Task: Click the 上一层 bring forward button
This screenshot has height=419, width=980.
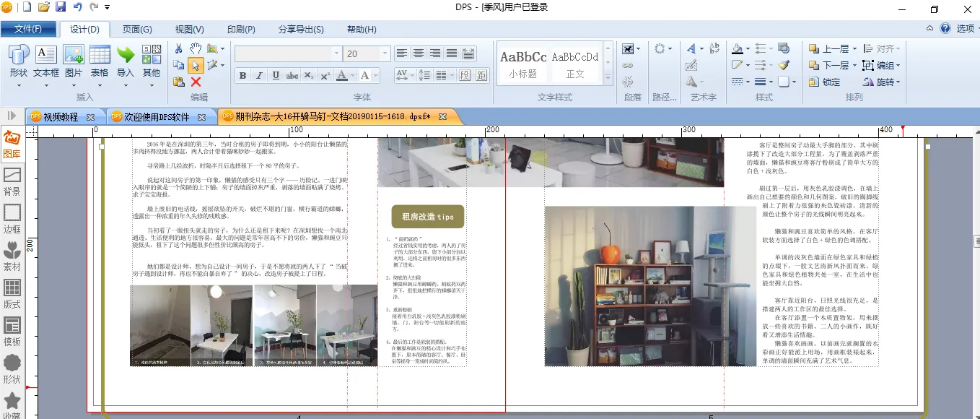Action: tap(830, 48)
